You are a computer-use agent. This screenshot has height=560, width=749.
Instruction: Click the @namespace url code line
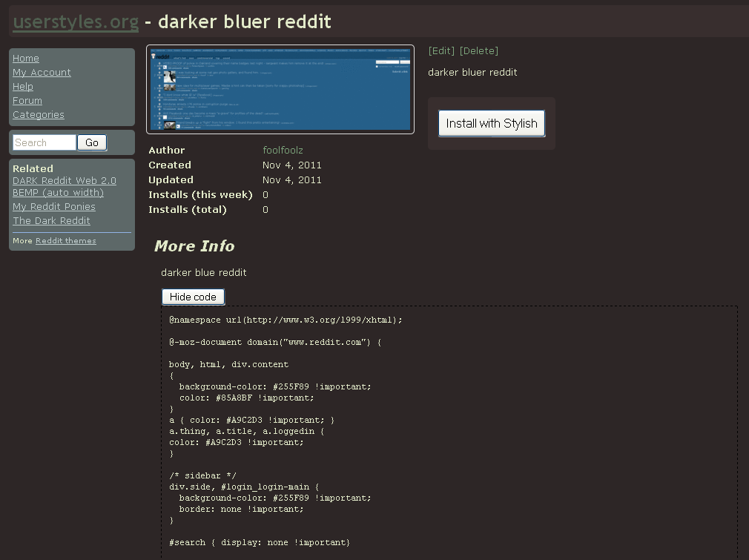coord(286,320)
